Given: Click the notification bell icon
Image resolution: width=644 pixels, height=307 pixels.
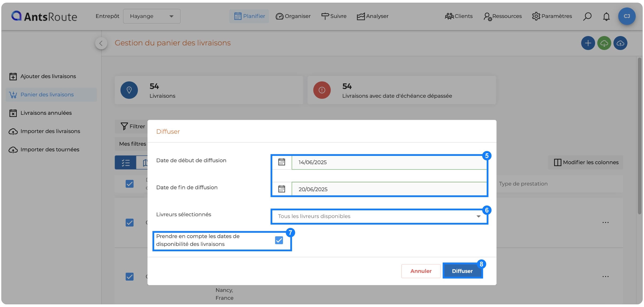Looking at the screenshot, I should tap(606, 16).
